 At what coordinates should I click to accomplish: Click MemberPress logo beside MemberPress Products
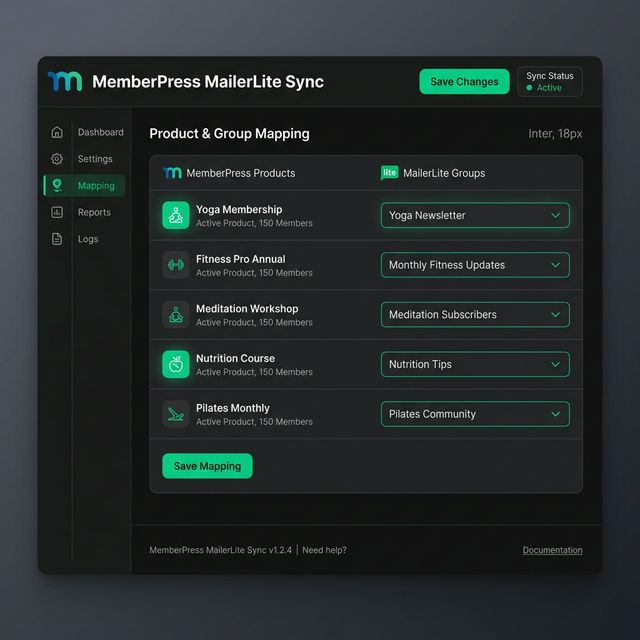pos(172,173)
